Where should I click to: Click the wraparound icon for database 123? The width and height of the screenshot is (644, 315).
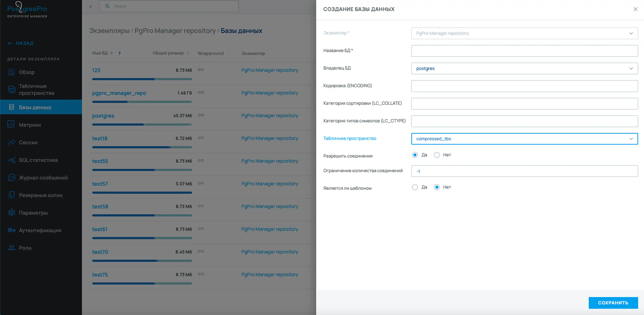click(201, 70)
